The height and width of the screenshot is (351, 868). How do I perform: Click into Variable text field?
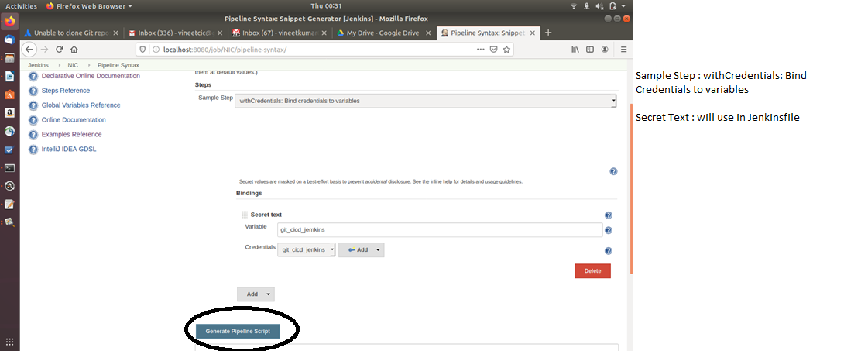(440, 230)
